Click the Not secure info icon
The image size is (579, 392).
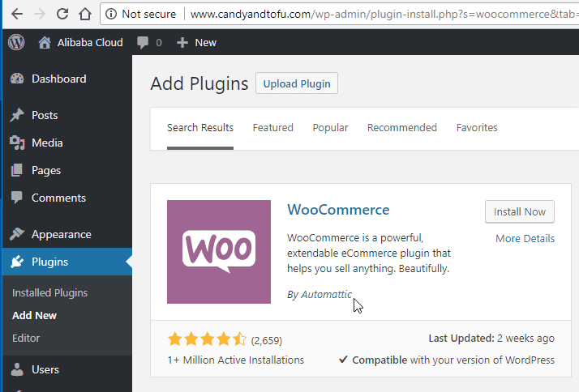pyautogui.click(x=111, y=14)
